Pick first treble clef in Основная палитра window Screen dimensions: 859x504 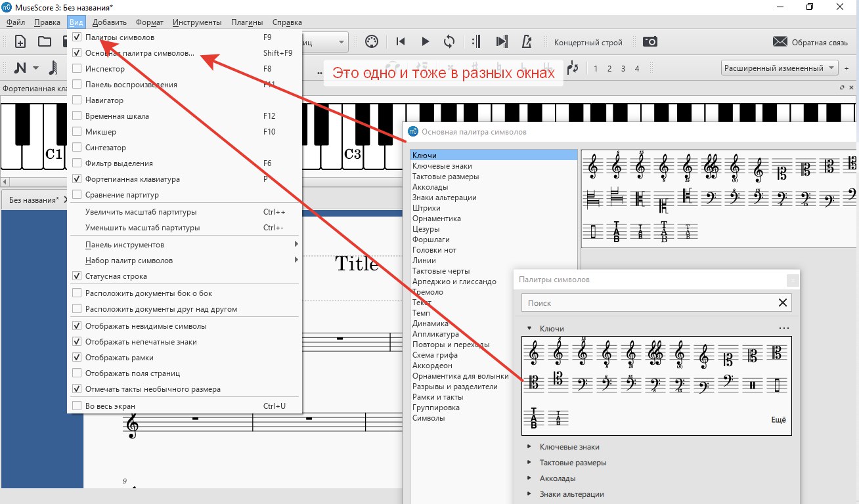pyautogui.click(x=593, y=167)
